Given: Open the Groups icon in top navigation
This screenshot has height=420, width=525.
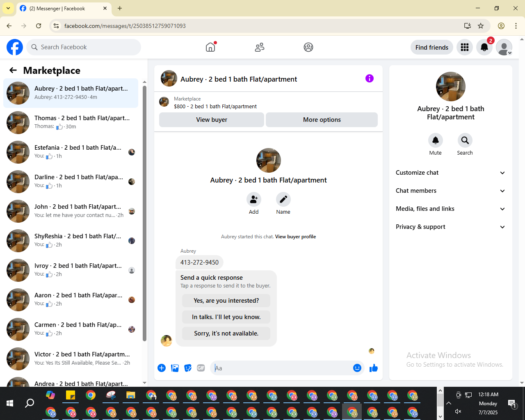Looking at the screenshot, I should click(308, 47).
